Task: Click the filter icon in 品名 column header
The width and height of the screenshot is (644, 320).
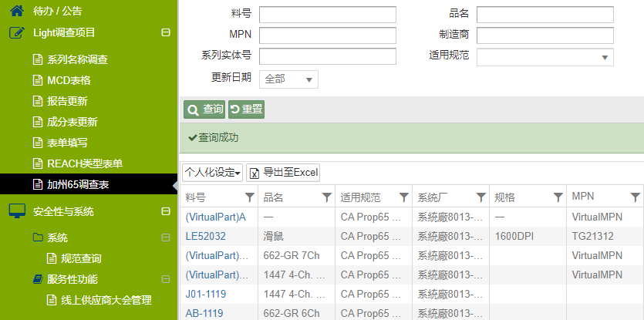Action: point(326,197)
